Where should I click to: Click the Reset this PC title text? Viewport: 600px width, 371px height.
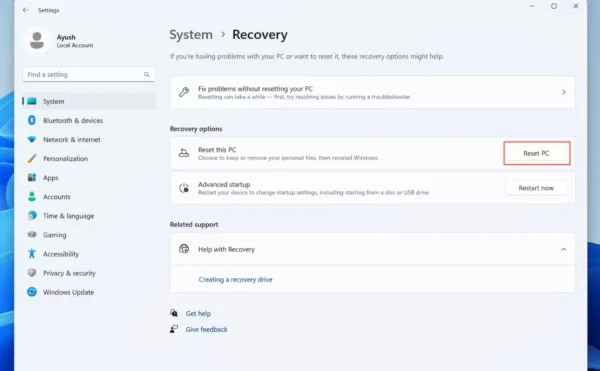pos(217,150)
